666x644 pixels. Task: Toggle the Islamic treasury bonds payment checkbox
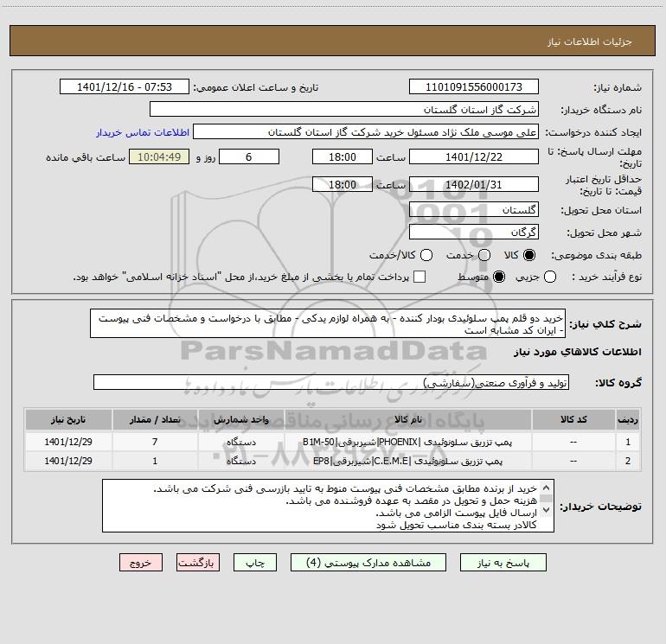click(x=419, y=277)
